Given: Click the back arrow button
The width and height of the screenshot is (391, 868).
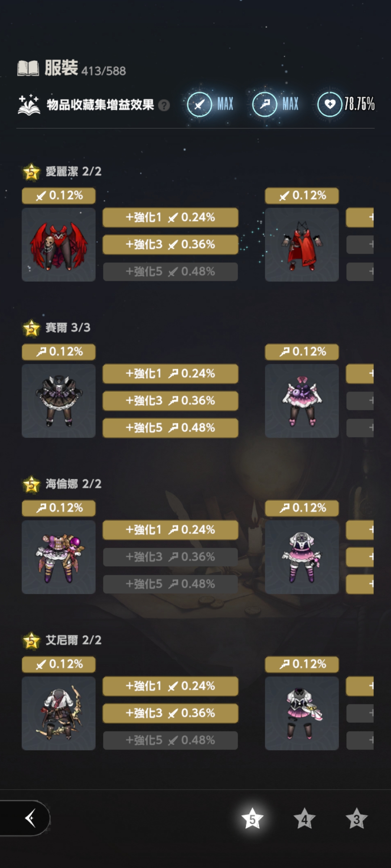Looking at the screenshot, I should pos(30,818).
